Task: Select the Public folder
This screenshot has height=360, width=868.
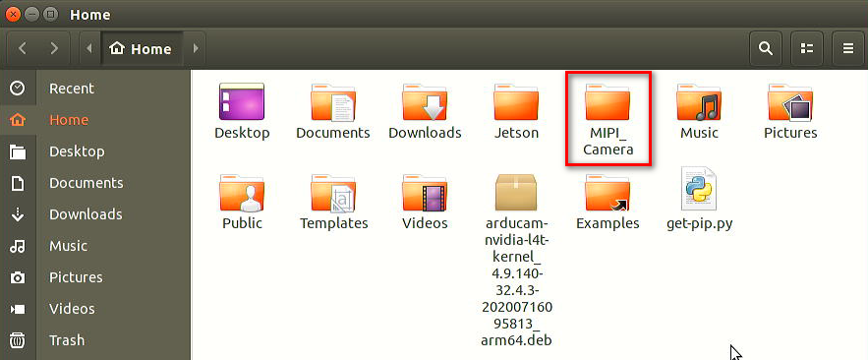Action: click(x=243, y=203)
